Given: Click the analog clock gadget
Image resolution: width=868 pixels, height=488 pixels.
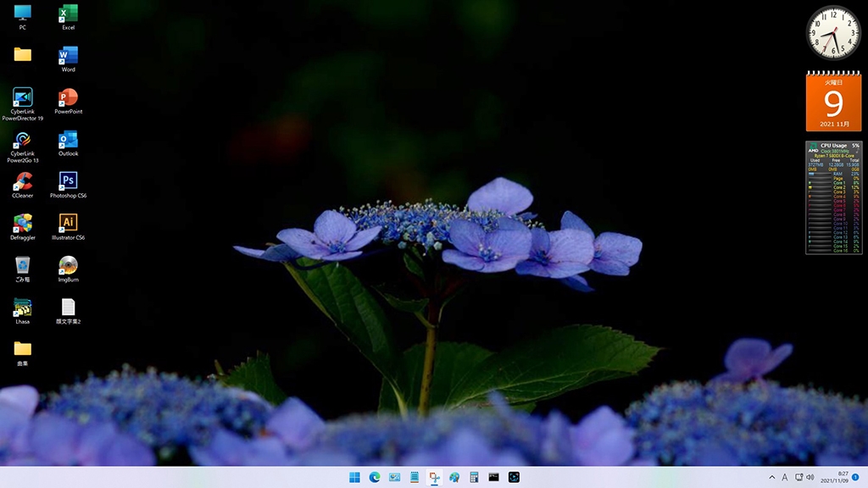Looking at the screenshot, I should click(833, 33).
